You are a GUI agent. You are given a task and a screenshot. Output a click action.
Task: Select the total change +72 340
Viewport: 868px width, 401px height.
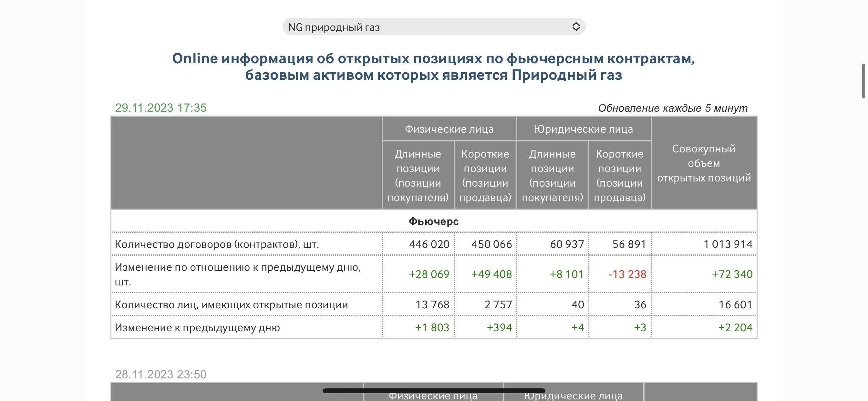732,274
